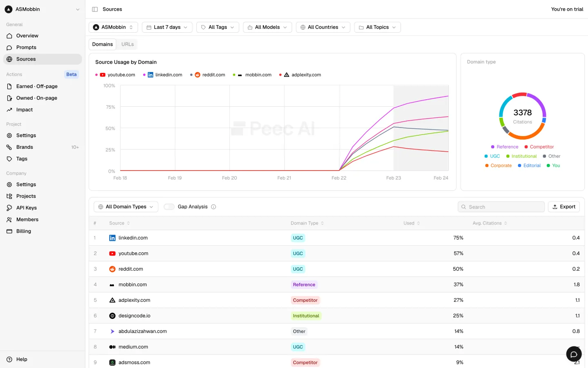The height and width of the screenshot is (368, 588).
Task: Click the Members people icon
Action: pyautogui.click(x=9, y=220)
